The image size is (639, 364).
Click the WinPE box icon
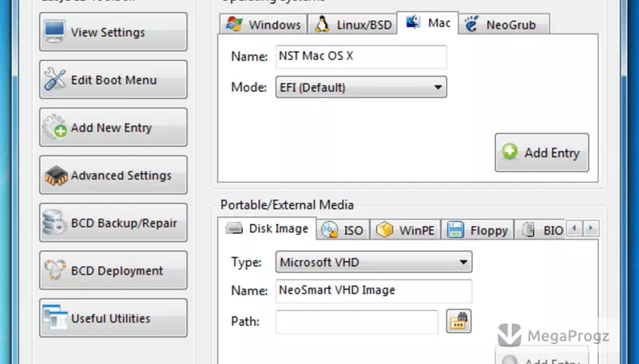(x=384, y=230)
